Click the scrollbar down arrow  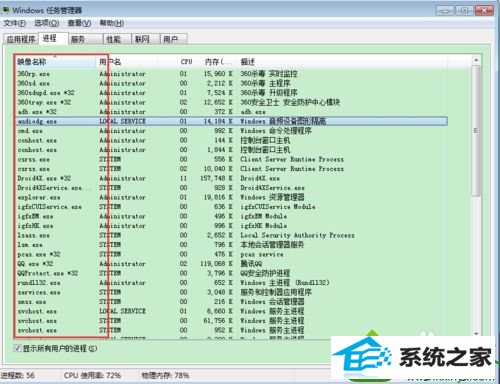[476, 333]
